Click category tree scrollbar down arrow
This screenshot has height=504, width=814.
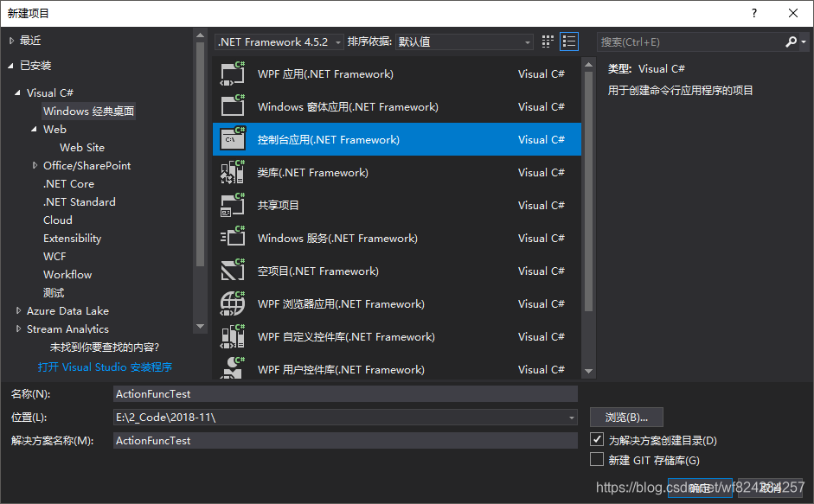coord(200,327)
